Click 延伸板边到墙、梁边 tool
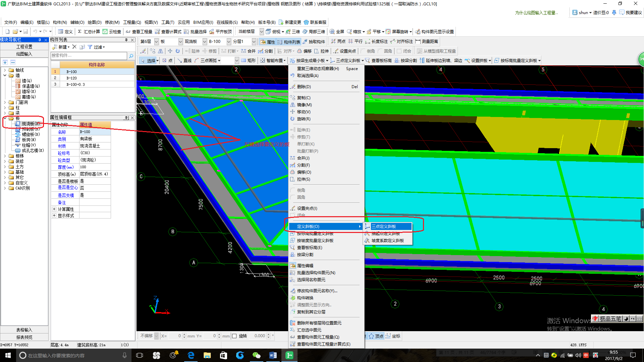 coord(441,61)
